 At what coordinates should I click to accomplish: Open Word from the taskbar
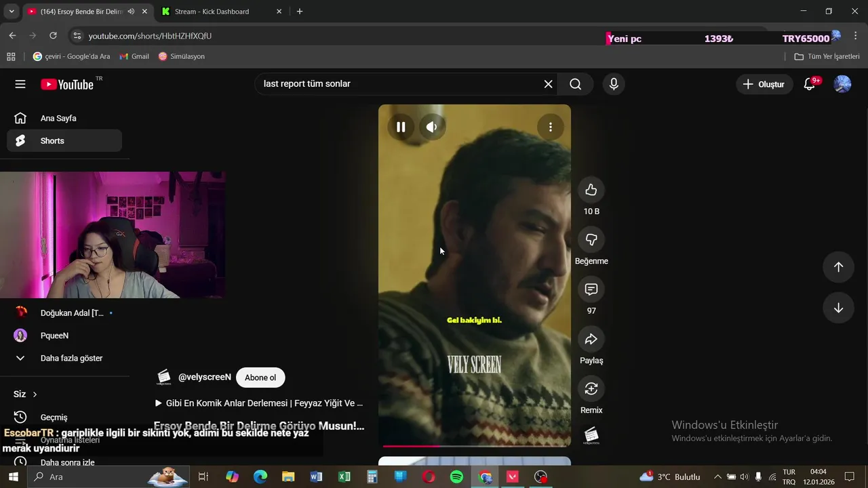coord(316,476)
